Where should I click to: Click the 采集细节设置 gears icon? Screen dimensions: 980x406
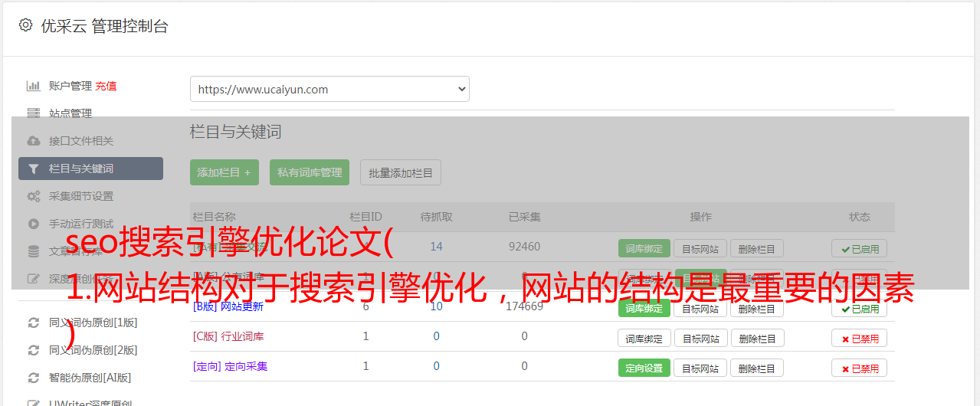click(x=33, y=196)
